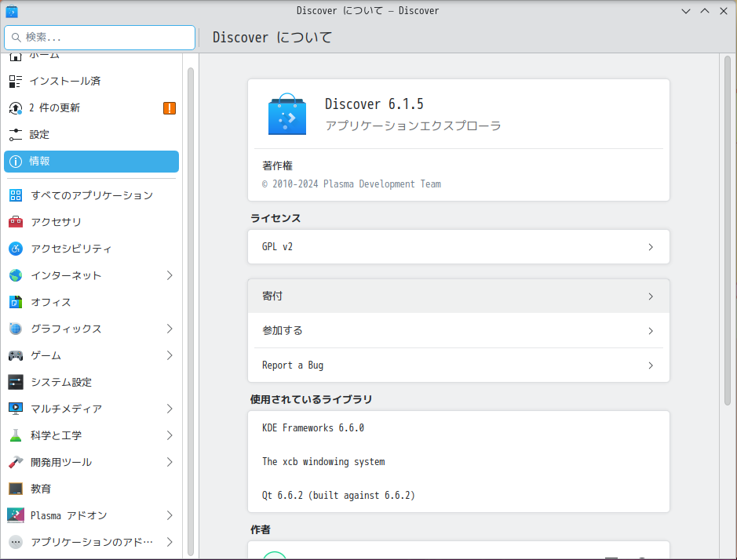Click the 2010-2024 Plasma Development Team copyright
737x560 pixels.
click(x=352, y=184)
